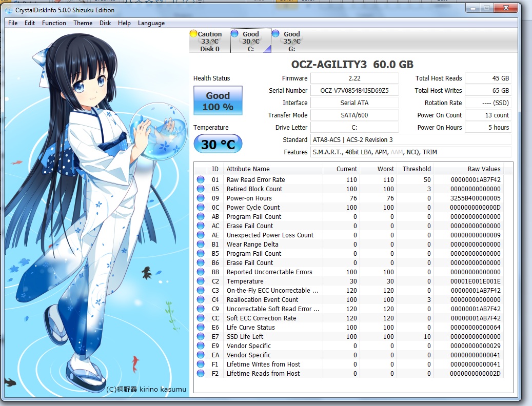The height and width of the screenshot is (406, 532).
Task: Click status icon for E9 Vendor Specific
Action: 201,346
